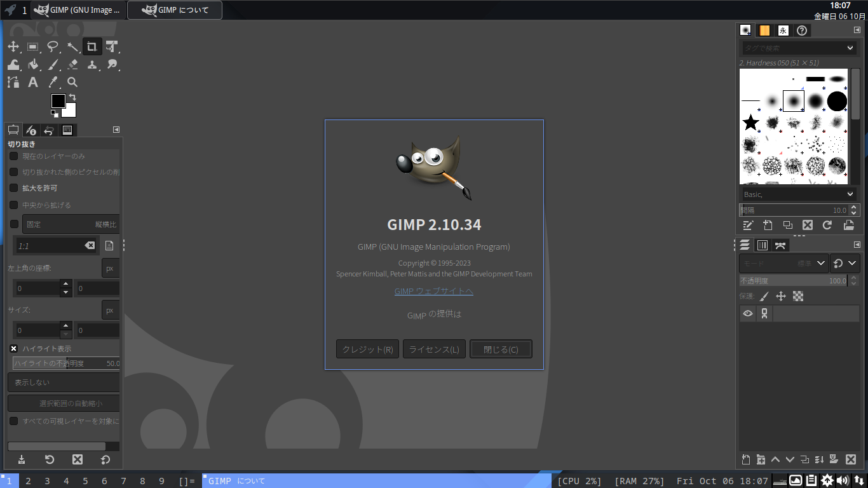Toggle 現在のレイヤーのみ checkbox
Viewport: 868px width, 488px height.
(x=13, y=156)
